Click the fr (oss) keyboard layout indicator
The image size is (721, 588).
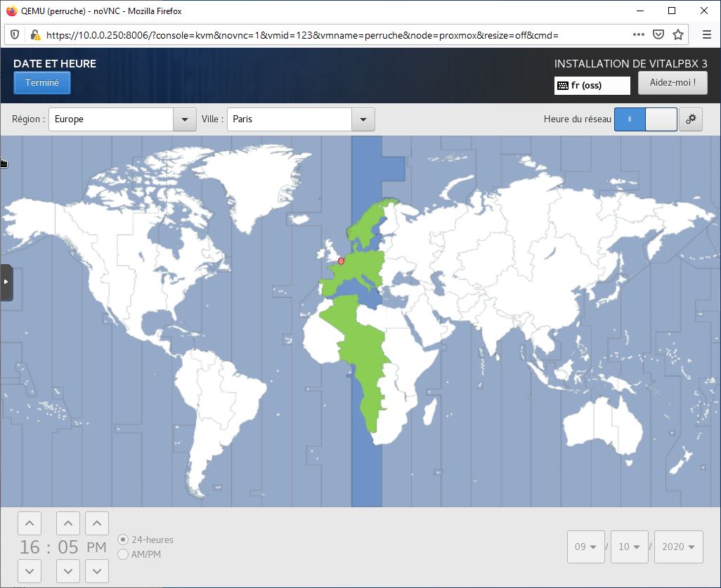[592, 86]
